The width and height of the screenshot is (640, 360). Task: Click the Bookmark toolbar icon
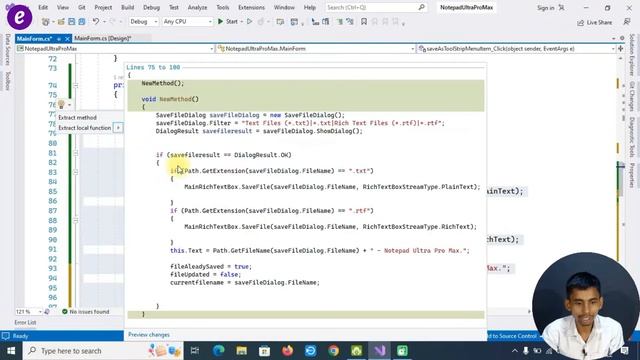364,22
